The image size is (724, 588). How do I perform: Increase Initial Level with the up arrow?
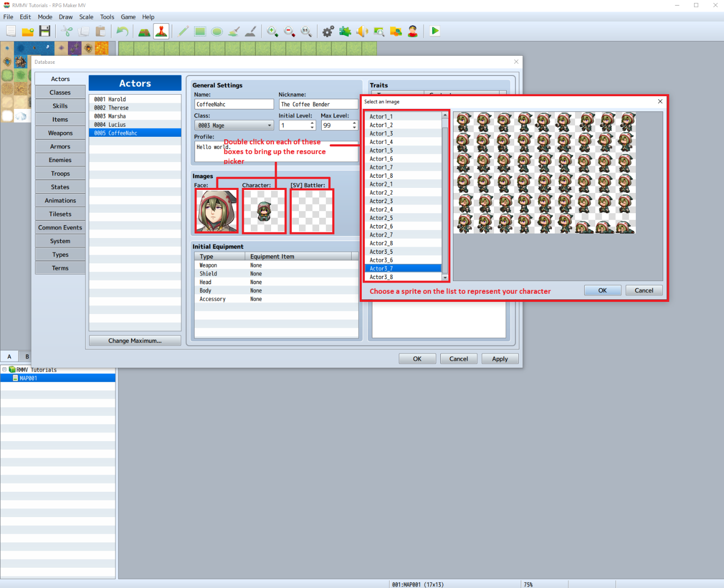tap(312, 123)
